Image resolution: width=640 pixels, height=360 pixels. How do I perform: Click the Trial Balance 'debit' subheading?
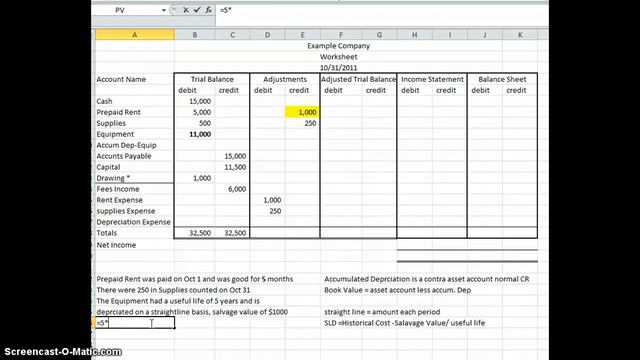coord(187,90)
